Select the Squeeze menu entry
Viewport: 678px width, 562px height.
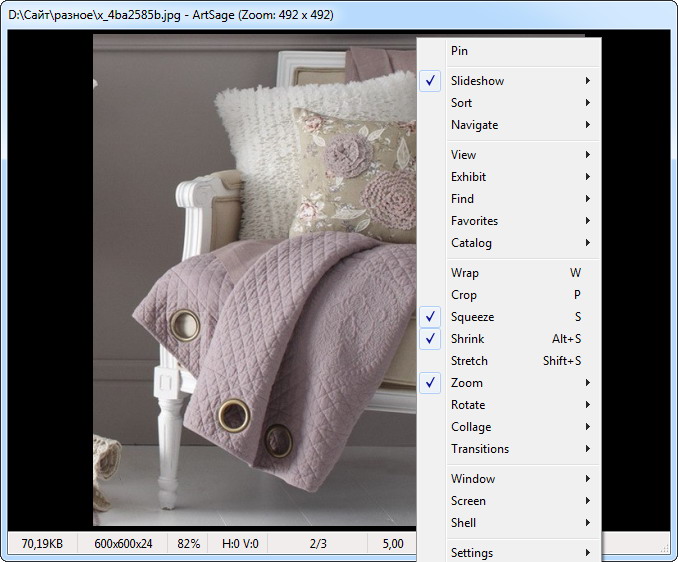pos(509,317)
